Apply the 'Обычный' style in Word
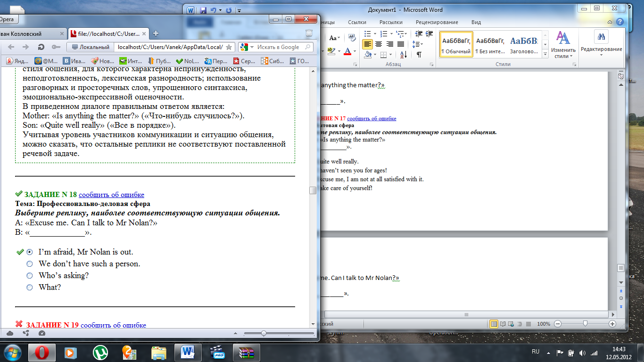The image size is (644, 362). 456,44
